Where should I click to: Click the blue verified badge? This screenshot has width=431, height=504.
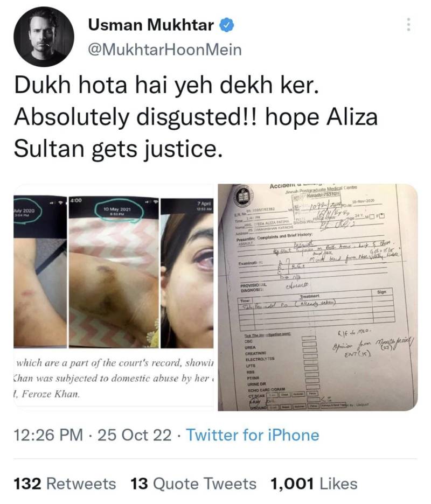(227, 25)
